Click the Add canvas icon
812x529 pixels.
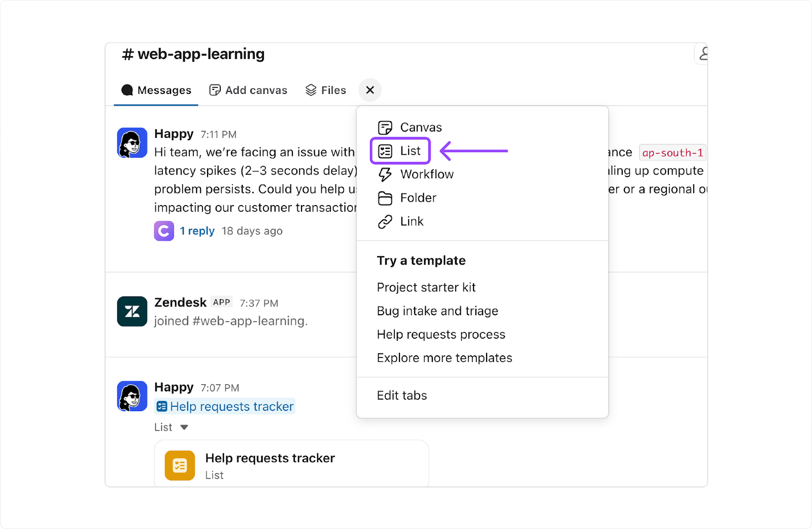point(215,89)
